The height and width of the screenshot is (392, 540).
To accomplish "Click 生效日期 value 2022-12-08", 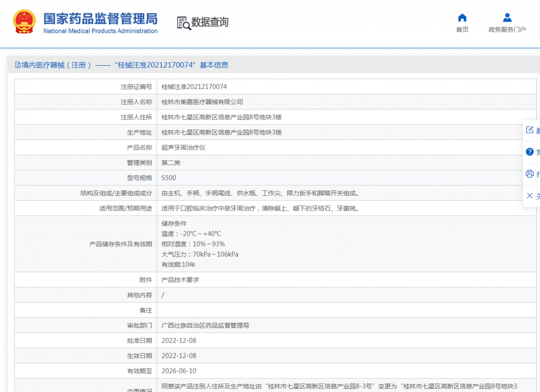I will (x=179, y=356).
